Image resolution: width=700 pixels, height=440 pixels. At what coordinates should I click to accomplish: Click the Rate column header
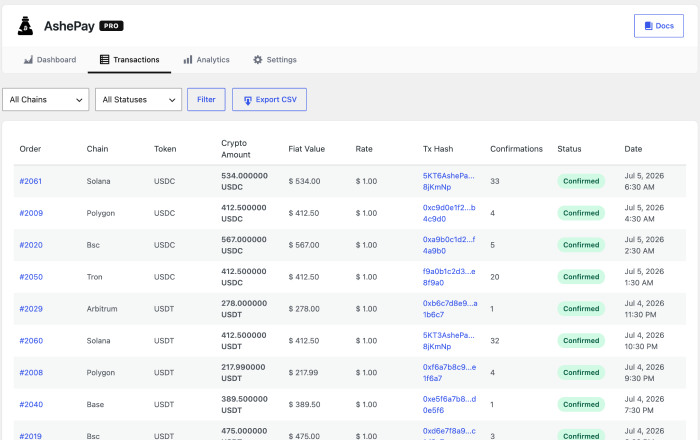pos(364,149)
